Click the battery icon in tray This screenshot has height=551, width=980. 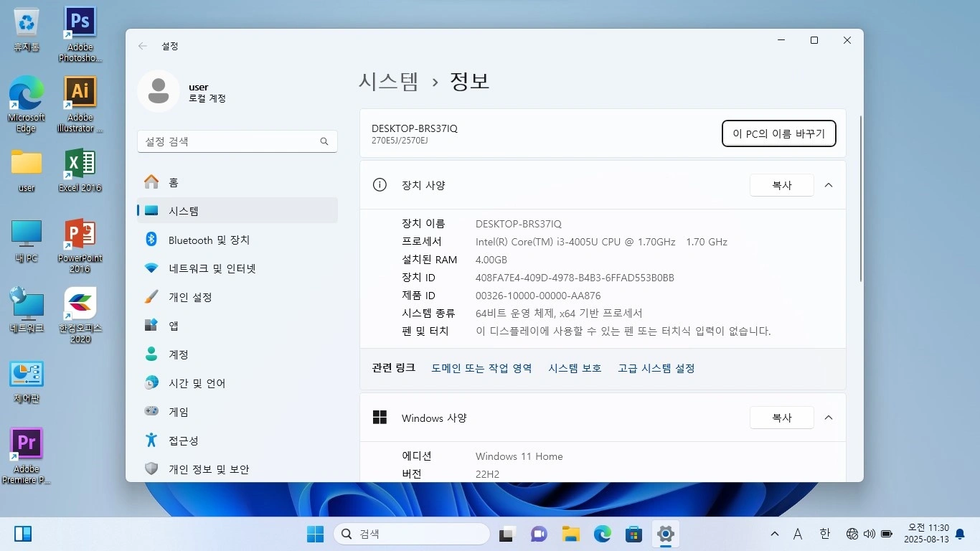(x=887, y=534)
